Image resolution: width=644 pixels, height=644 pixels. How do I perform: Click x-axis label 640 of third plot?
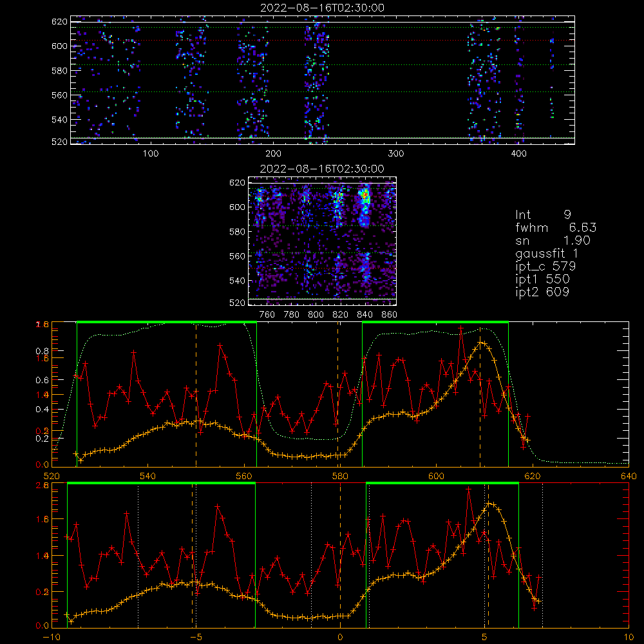coord(629,476)
